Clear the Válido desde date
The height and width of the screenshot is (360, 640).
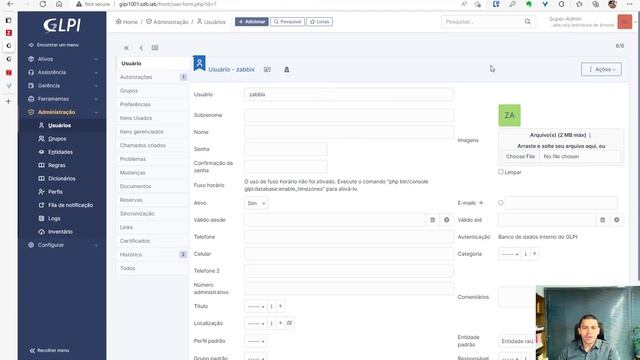(447, 220)
